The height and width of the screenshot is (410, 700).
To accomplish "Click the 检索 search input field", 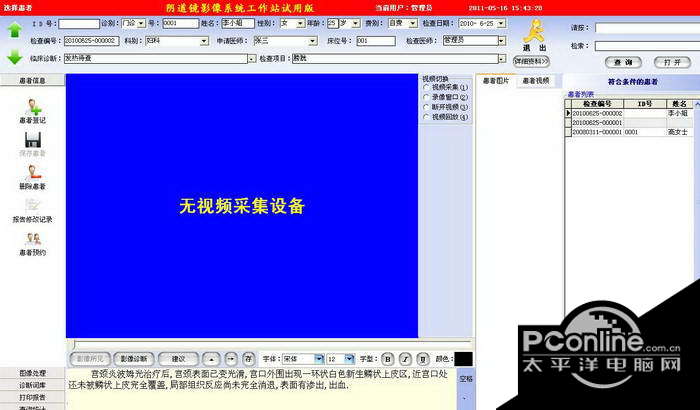I will click(647, 46).
